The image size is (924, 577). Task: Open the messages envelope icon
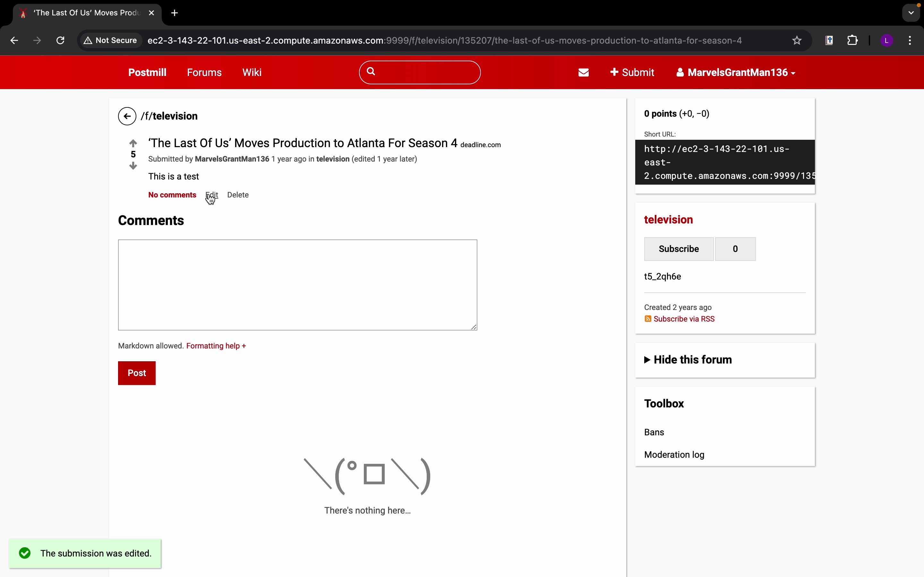[x=583, y=72]
